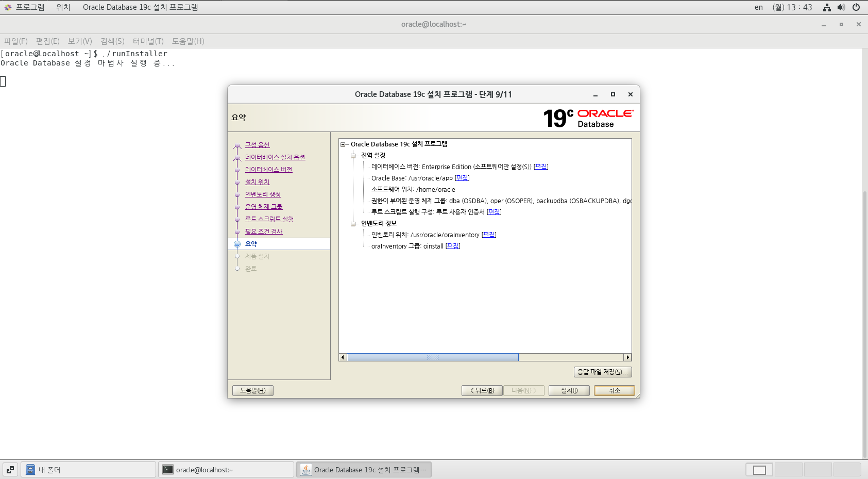Click the 도움말(H) help button in installer
This screenshot has width=868, height=479.
point(253,390)
